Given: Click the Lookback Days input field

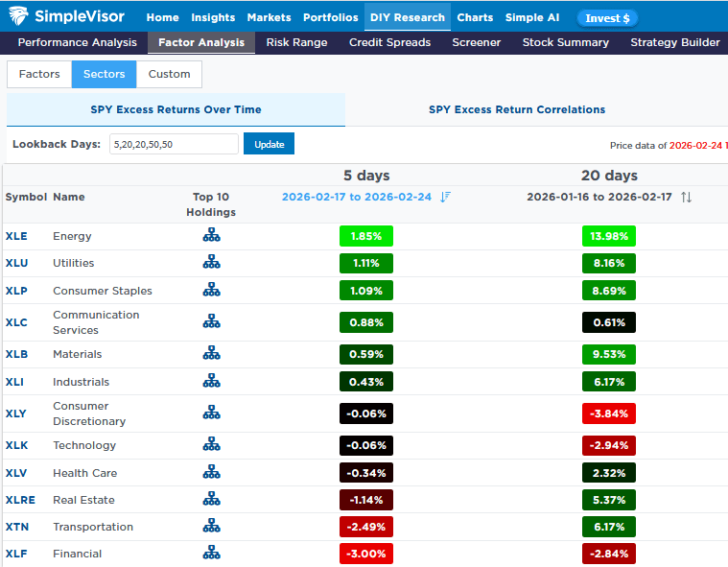Looking at the screenshot, I should tap(174, 144).
